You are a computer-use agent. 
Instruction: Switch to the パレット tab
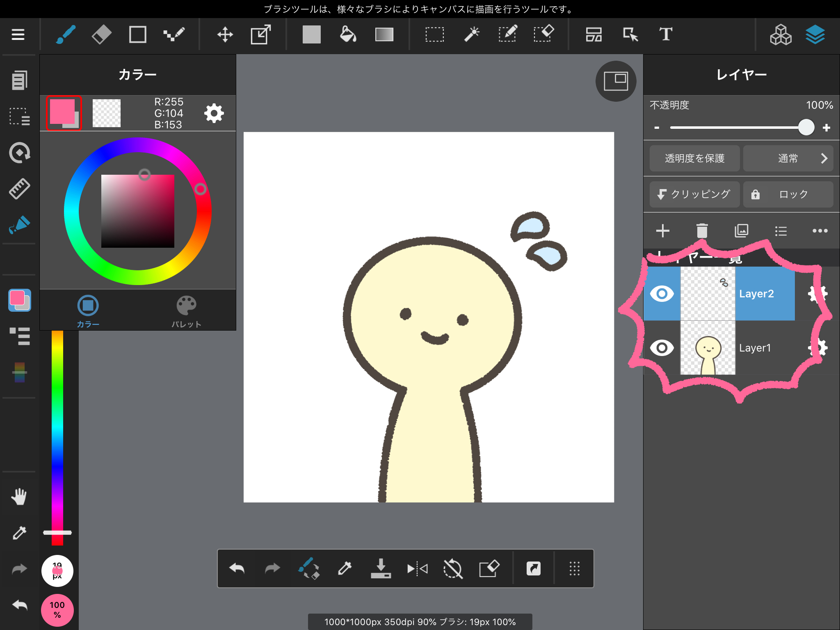tap(186, 312)
